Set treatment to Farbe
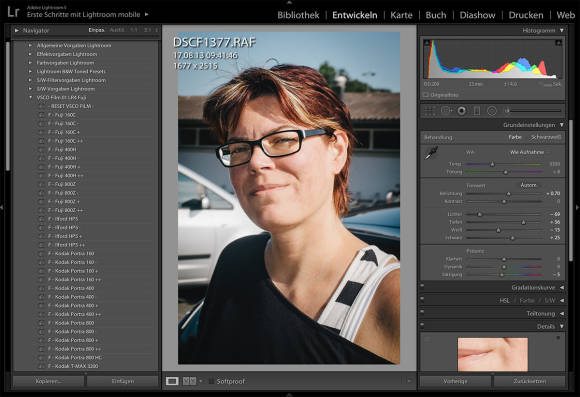Screen dimensions: 580x397 515,137
